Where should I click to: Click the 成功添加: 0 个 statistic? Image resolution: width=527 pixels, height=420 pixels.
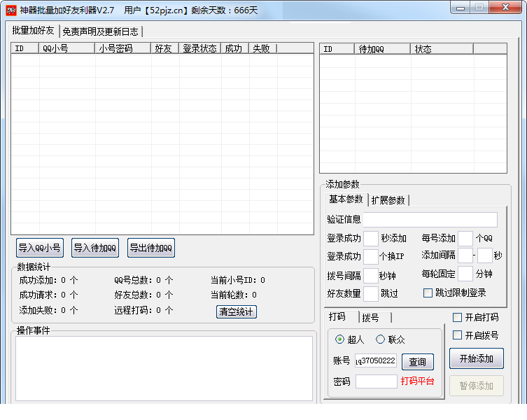(48, 280)
